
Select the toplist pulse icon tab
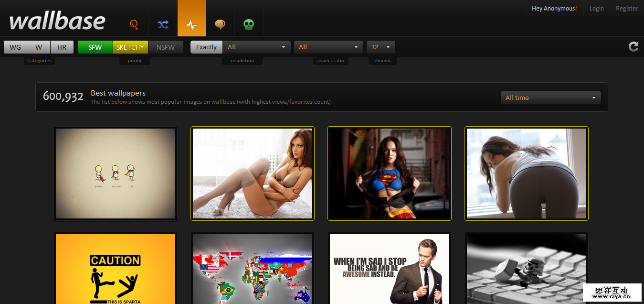click(191, 18)
